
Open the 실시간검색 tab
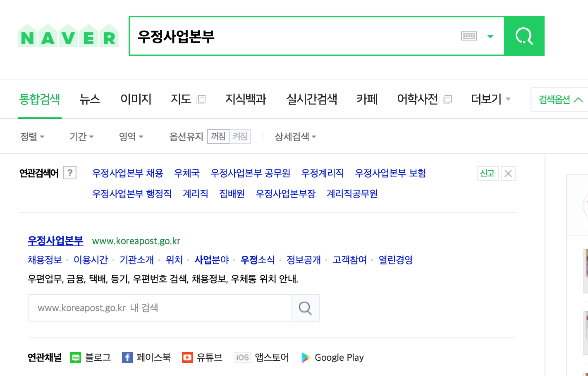tap(312, 99)
